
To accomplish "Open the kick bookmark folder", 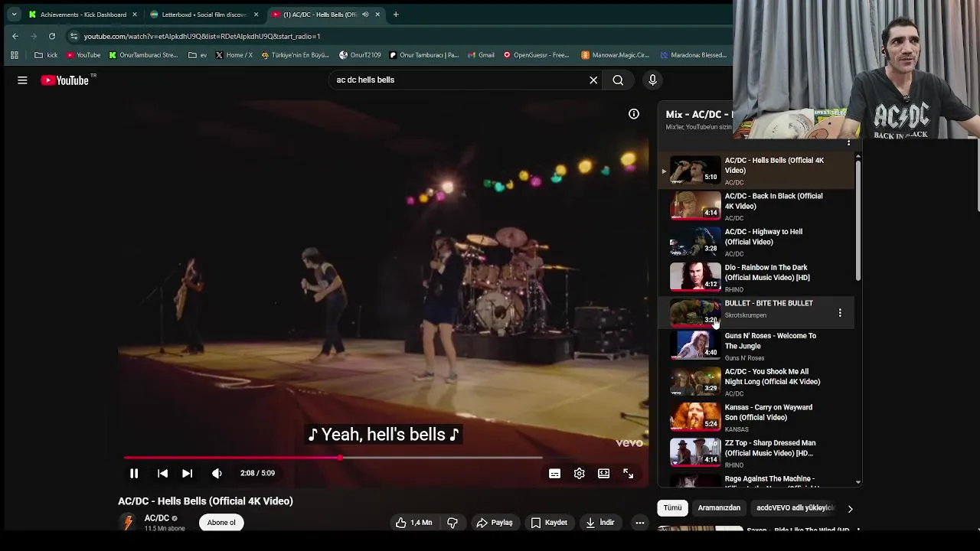I will pos(46,55).
